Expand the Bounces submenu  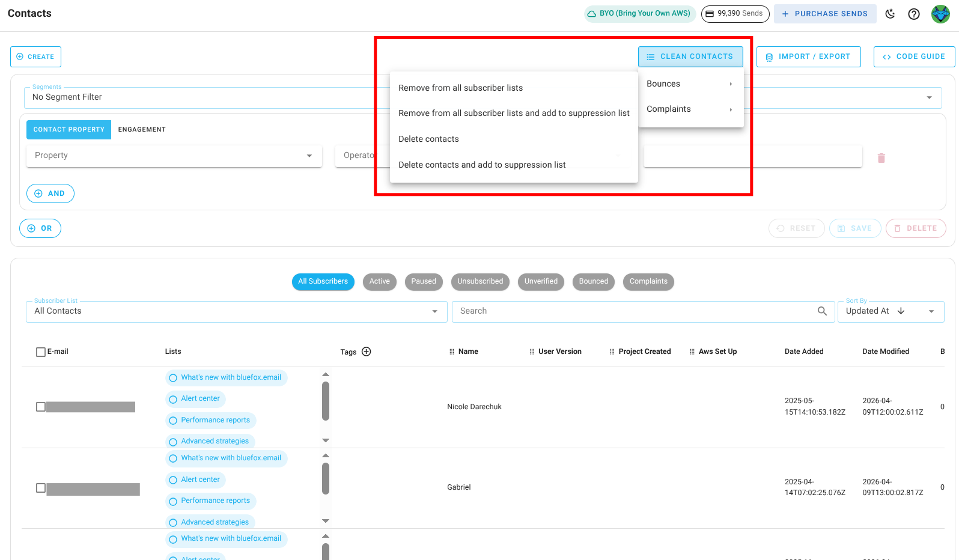click(691, 84)
